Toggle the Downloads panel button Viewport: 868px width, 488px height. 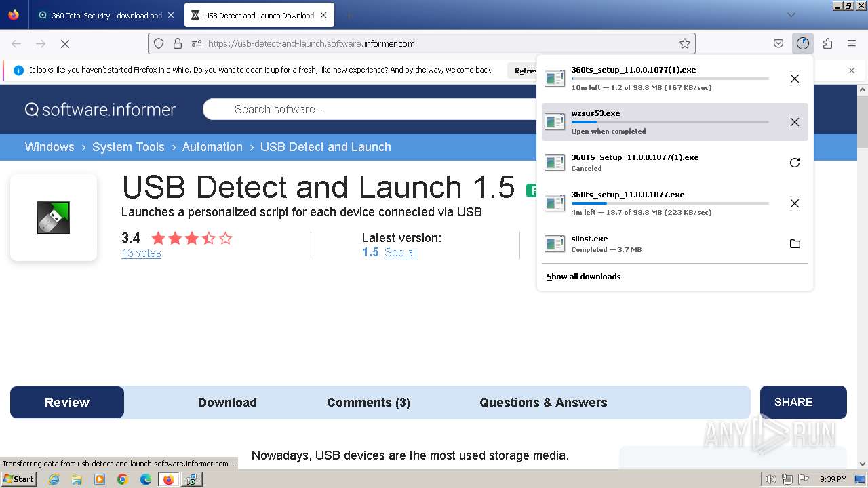point(803,43)
